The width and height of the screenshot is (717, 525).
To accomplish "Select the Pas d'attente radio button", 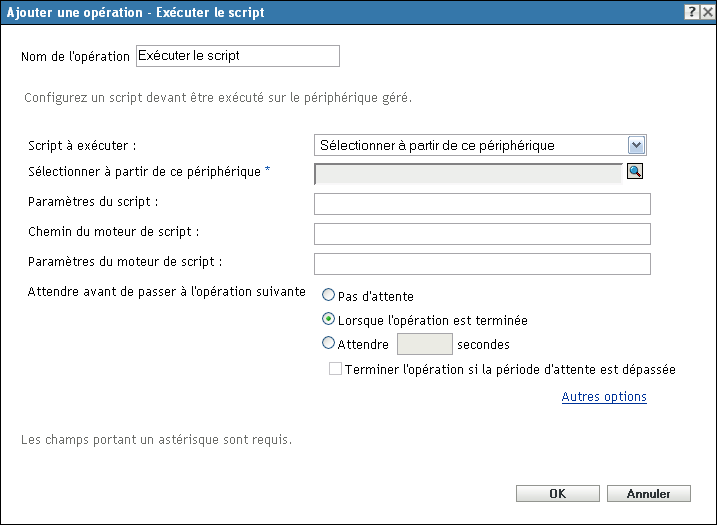I will tap(328, 295).
